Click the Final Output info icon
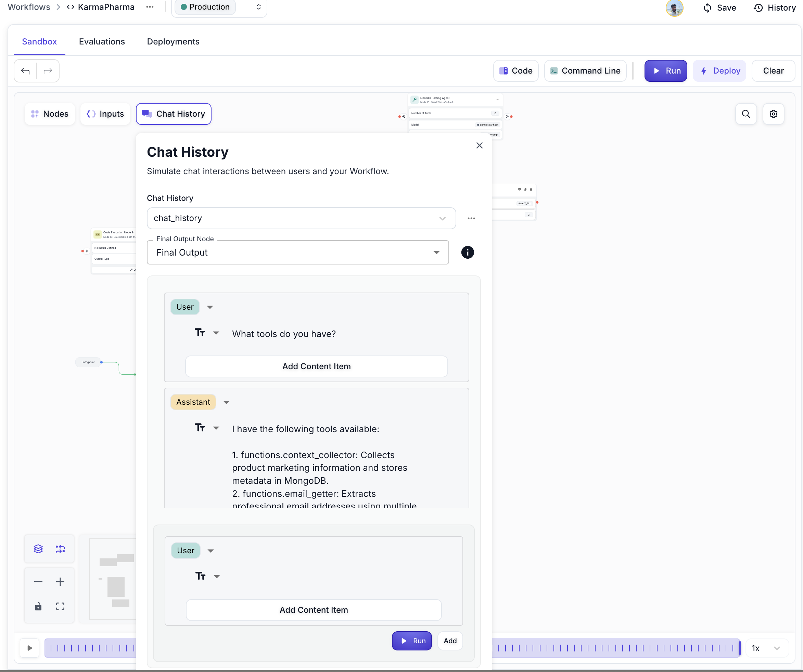803x672 pixels. coord(467,252)
